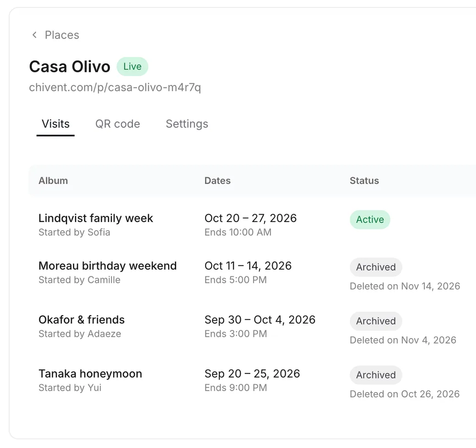Click the date Sep 20 – 25, 2026
Viewport: 476px width, 448px height.
point(252,373)
